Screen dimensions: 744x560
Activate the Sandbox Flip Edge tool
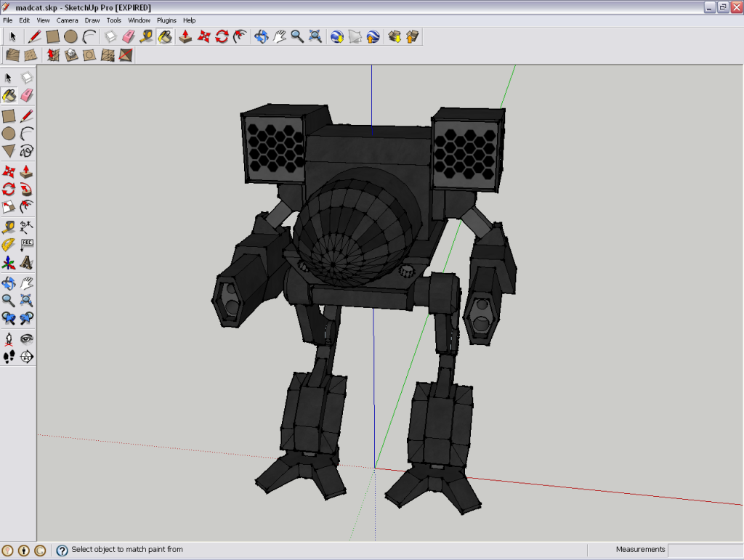[x=125, y=55]
